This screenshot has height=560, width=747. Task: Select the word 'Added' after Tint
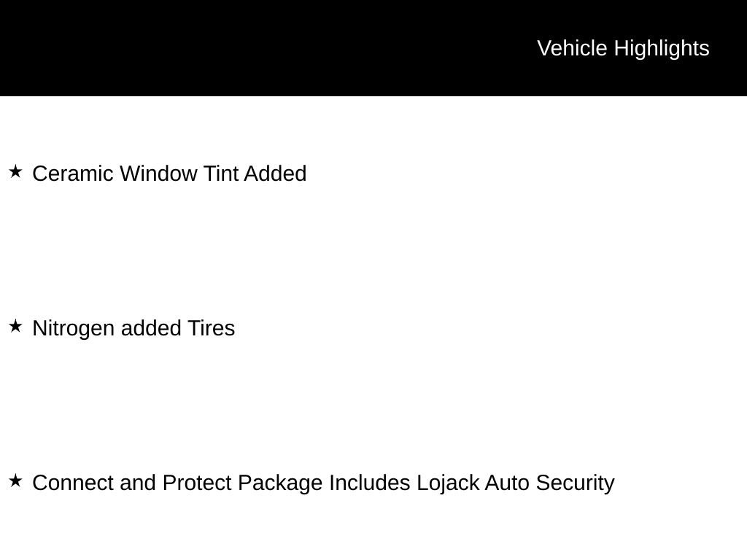275,174
